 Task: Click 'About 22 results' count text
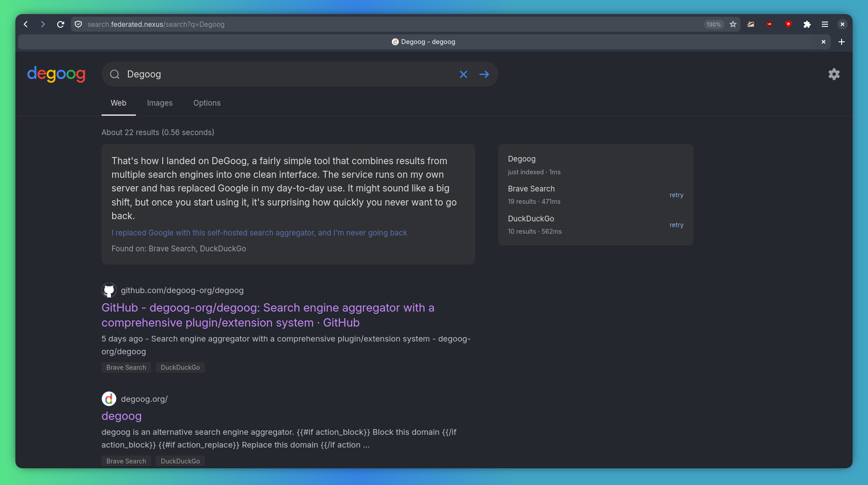pyautogui.click(x=158, y=132)
